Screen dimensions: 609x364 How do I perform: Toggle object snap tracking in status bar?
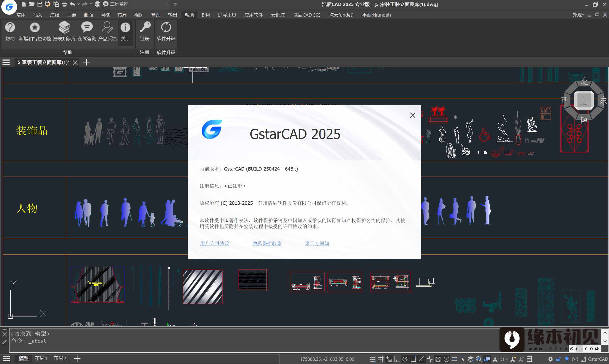(421, 359)
